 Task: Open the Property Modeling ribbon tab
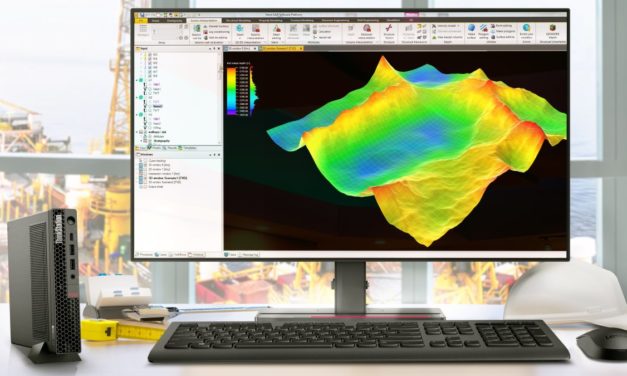point(270,20)
